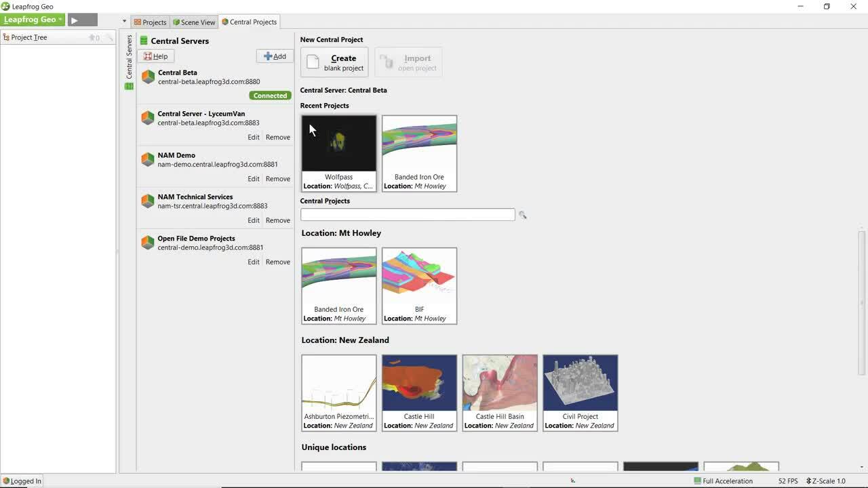Click the play/record button beside Leapfrog Geo
This screenshot has width=868, height=488.
pos(83,20)
